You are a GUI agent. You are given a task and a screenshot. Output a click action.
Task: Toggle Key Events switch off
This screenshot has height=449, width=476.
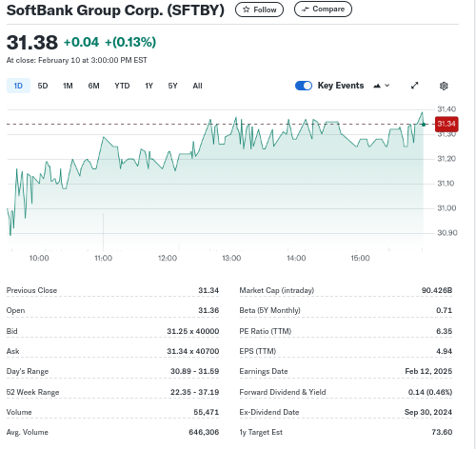tap(304, 86)
